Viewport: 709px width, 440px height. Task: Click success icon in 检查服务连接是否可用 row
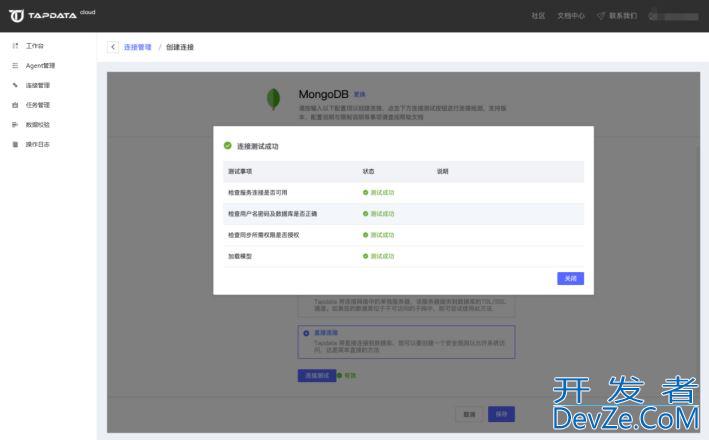pyautogui.click(x=365, y=193)
